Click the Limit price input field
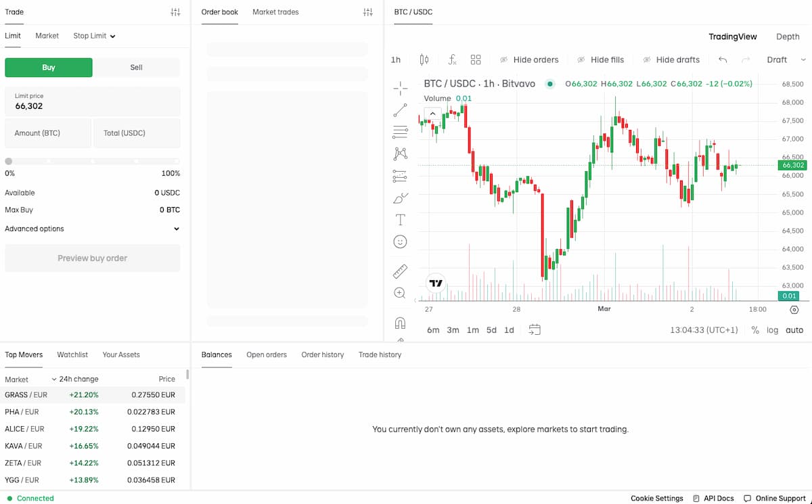The image size is (812, 504). tap(92, 100)
